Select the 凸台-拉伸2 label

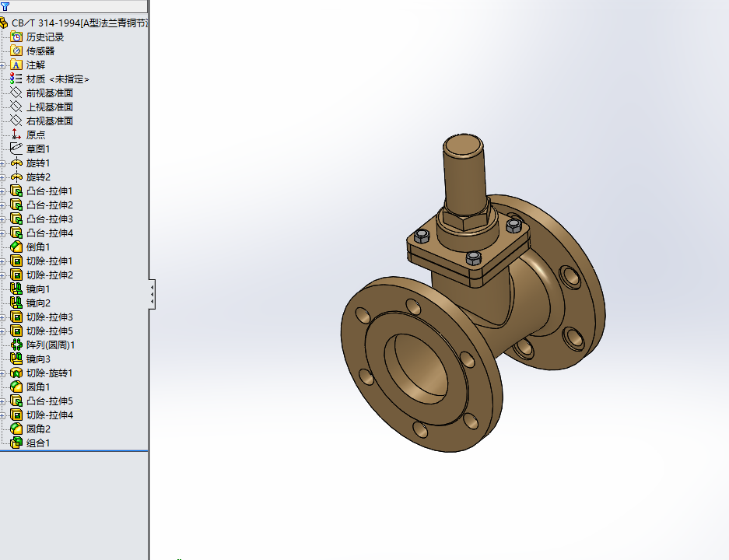[50, 205]
